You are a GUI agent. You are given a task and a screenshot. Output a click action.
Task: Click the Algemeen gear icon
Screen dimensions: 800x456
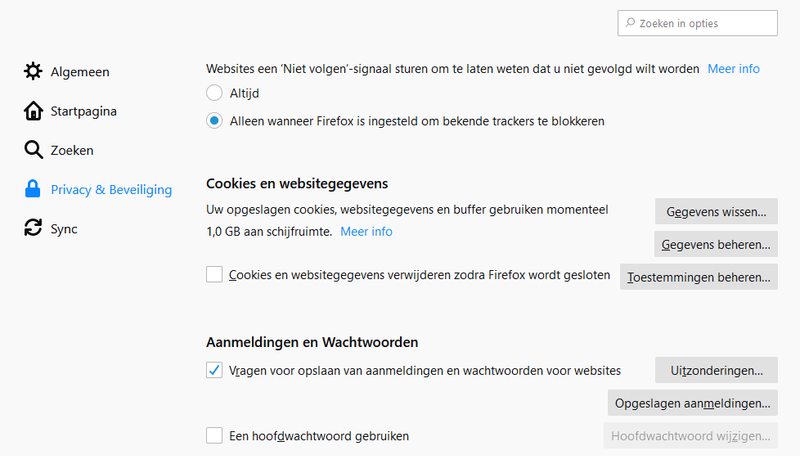pos(33,71)
